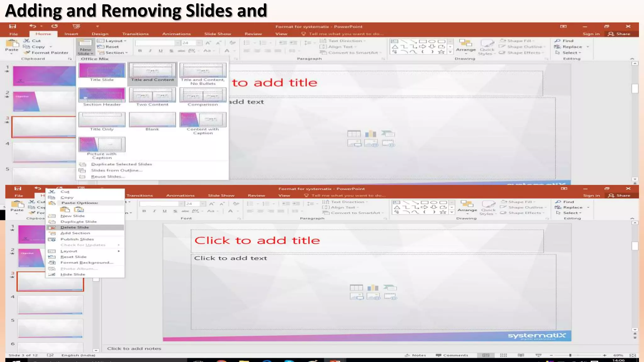Viewport: 644px width, 362px height.
Task: Insert Pictures icon in lower slide placeholder
Action: [357, 296]
